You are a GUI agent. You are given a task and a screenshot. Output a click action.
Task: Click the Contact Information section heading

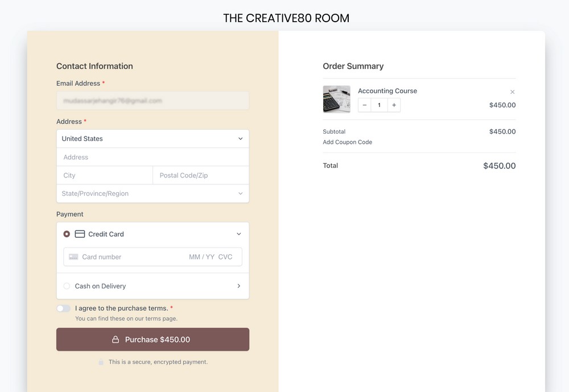click(x=94, y=66)
